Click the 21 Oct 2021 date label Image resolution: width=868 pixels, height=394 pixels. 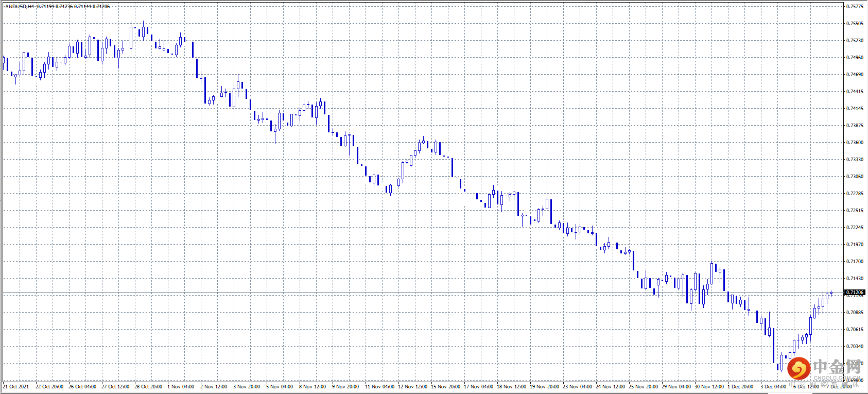[16, 387]
